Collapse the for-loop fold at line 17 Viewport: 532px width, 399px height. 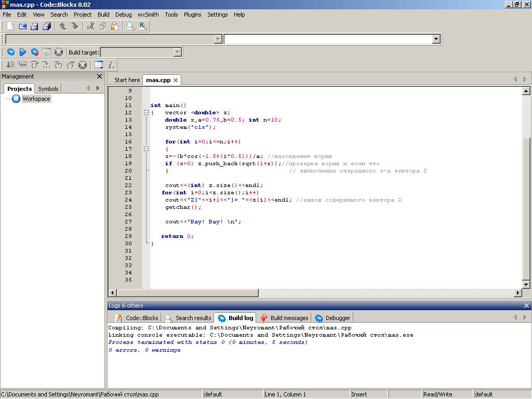click(146, 149)
